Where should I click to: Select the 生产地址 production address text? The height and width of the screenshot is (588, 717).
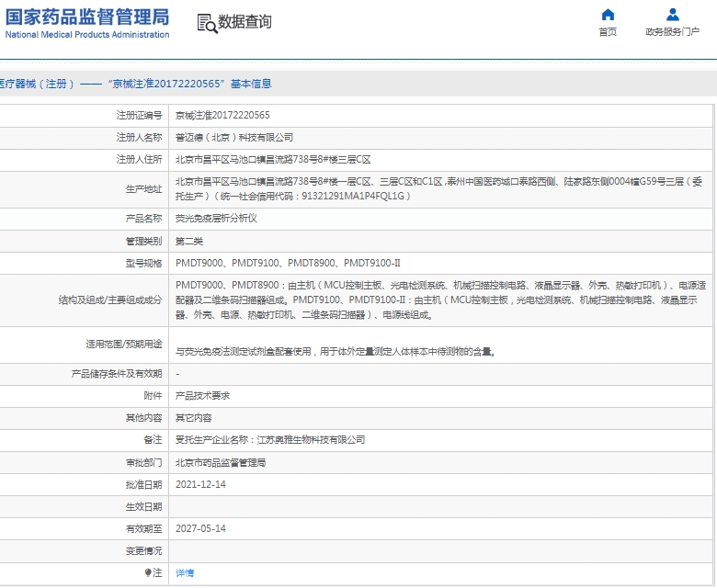click(x=439, y=188)
